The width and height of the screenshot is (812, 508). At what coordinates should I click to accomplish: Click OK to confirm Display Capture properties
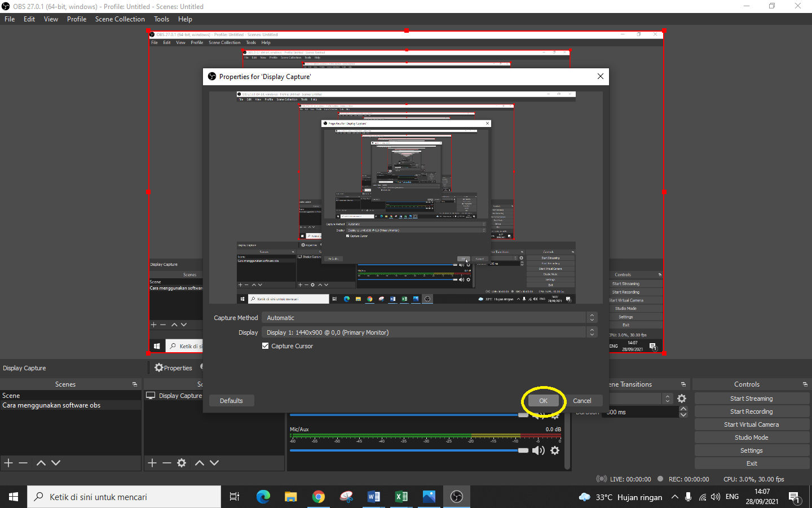543,401
